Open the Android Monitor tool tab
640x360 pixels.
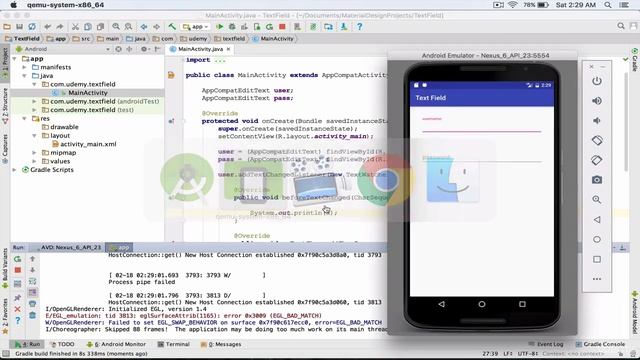tap(116, 344)
